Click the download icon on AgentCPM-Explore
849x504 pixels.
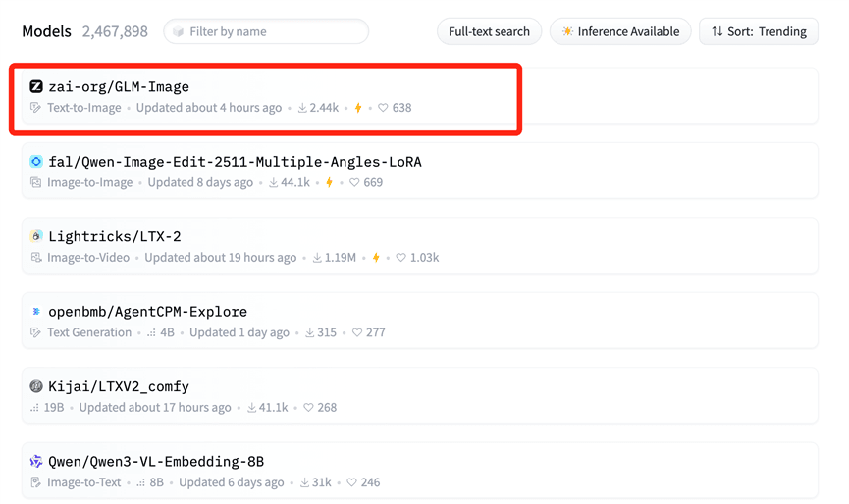pos(309,332)
